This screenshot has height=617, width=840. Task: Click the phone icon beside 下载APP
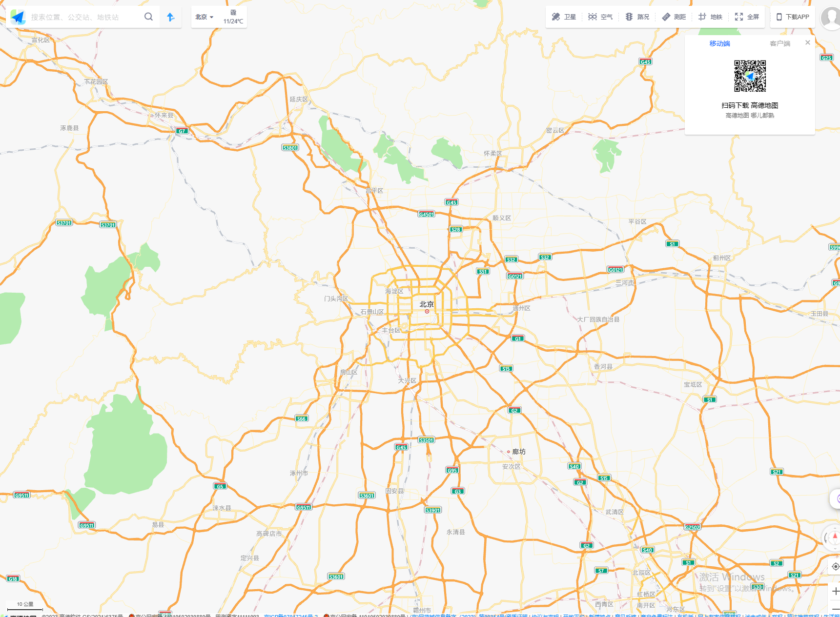tap(779, 17)
